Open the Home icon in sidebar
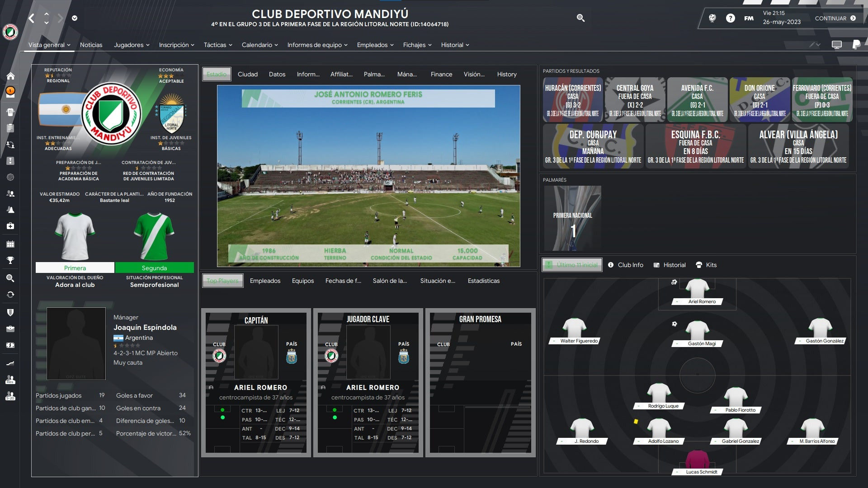The image size is (868, 488). (x=10, y=76)
